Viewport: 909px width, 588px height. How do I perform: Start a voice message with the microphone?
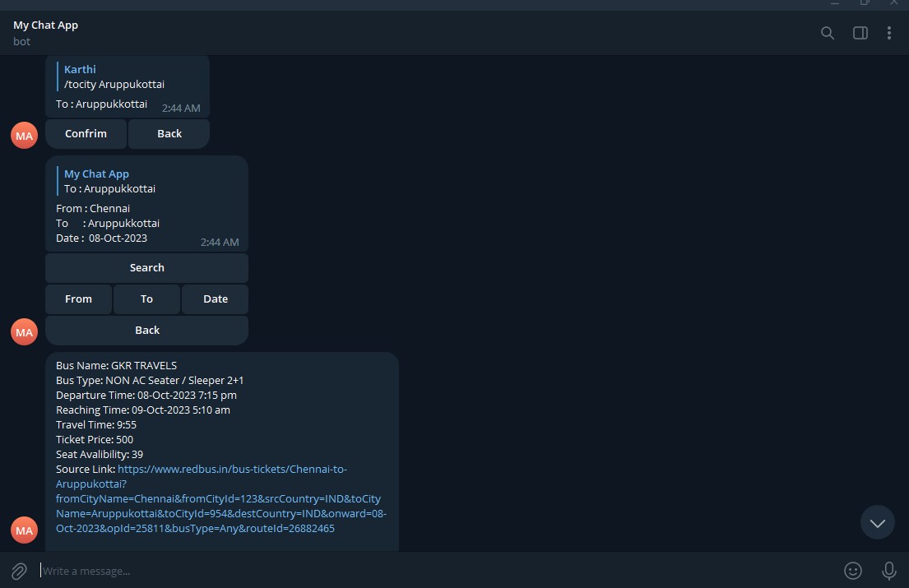pos(888,571)
